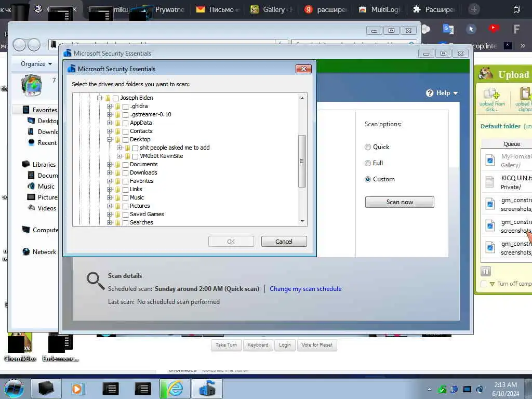
Task: Collapse the Joseph Biden tree node
Action: pyautogui.click(x=99, y=98)
